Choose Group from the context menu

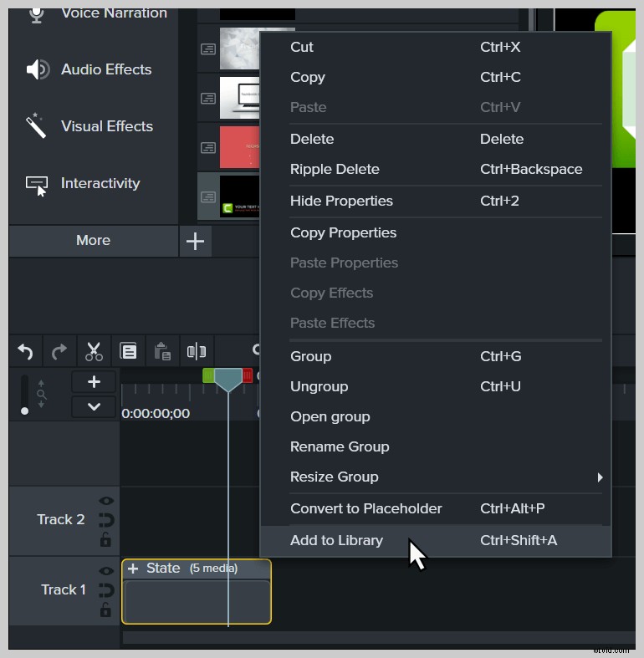pyautogui.click(x=436, y=356)
